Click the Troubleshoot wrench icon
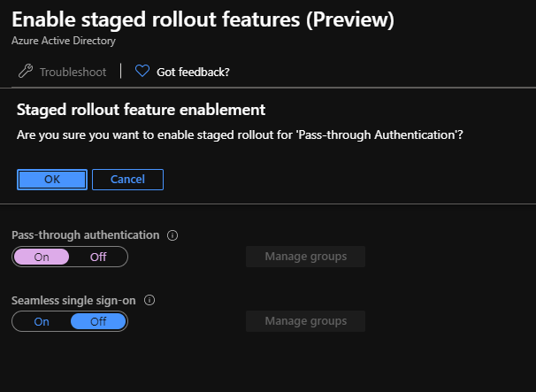Viewport: 536px width, 392px height. (25, 72)
